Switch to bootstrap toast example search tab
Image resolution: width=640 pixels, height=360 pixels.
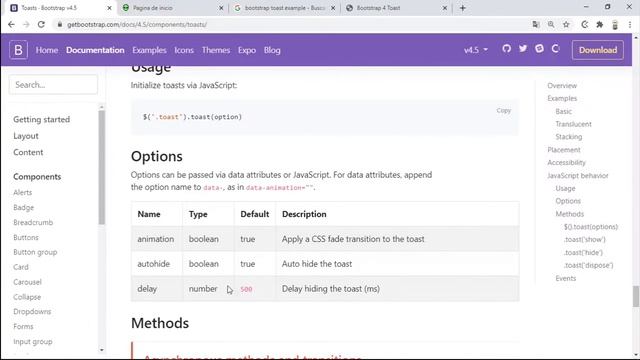[284, 8]
